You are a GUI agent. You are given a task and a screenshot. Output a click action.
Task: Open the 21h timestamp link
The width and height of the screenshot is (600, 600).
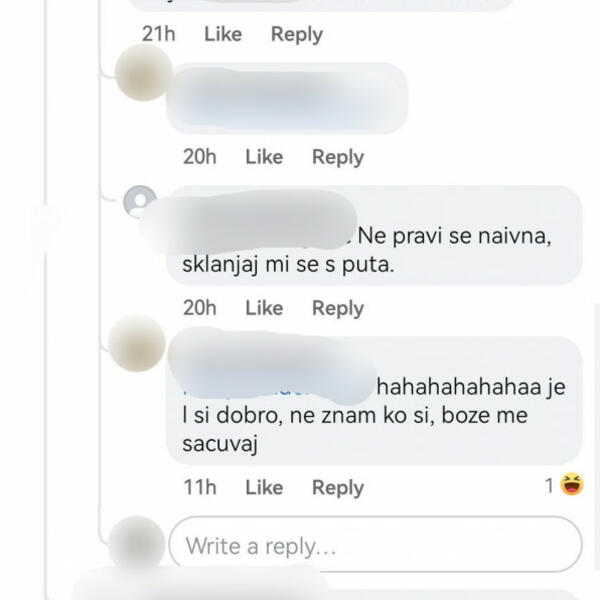(x=158, y=34)
